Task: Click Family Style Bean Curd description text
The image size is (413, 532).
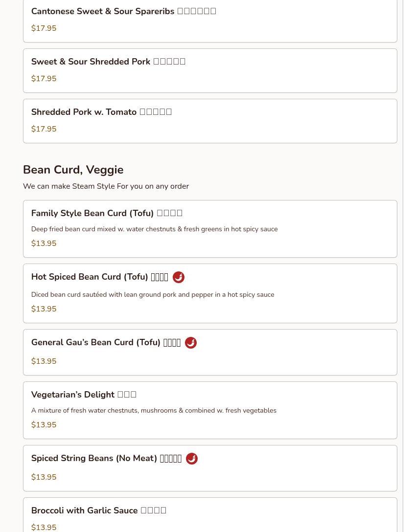Action: pyautogui.click(x=154, y=229)
